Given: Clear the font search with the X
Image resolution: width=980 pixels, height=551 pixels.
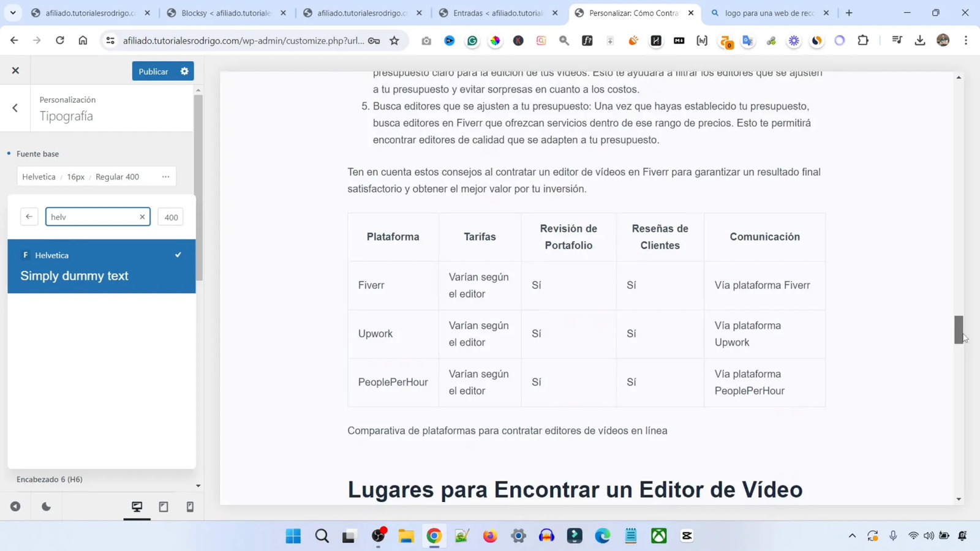Looking at the screenshot, I should [x=141, y=216].
